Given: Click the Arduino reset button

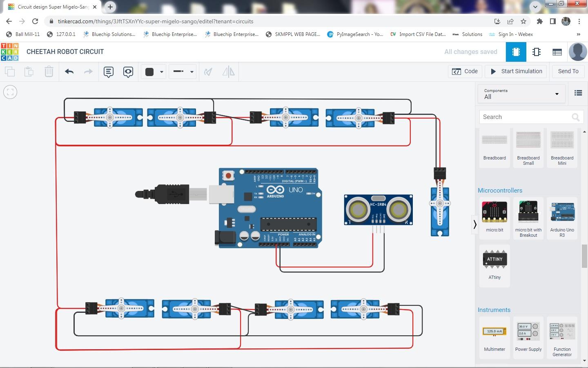Looking at the screenshot, I should (228, 176).
